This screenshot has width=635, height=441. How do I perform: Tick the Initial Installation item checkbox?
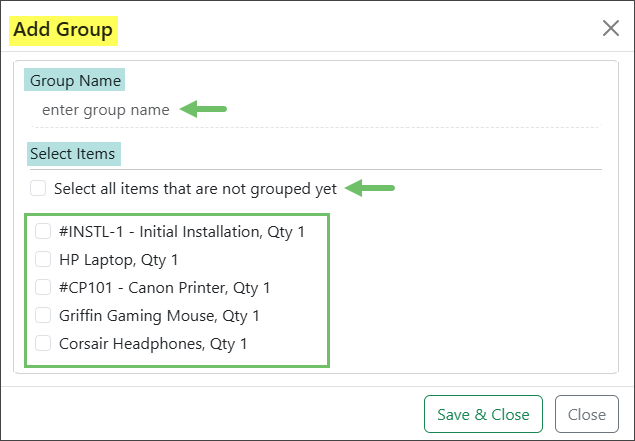[x=43, y=232]
